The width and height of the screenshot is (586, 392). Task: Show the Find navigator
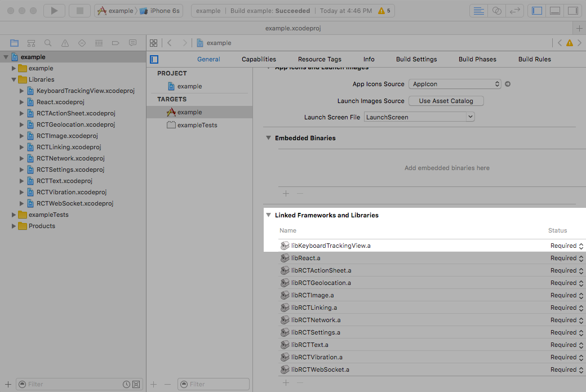coord(48,43)
